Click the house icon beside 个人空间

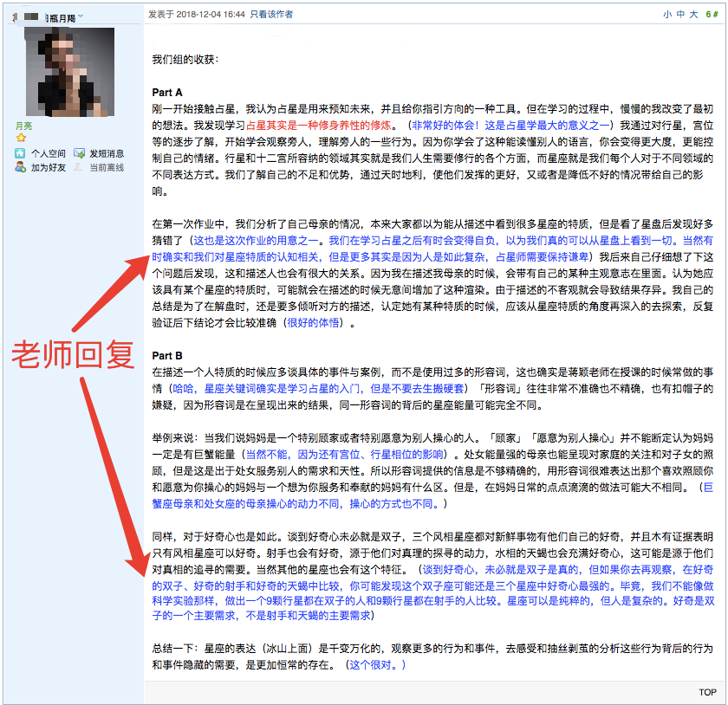20,153
